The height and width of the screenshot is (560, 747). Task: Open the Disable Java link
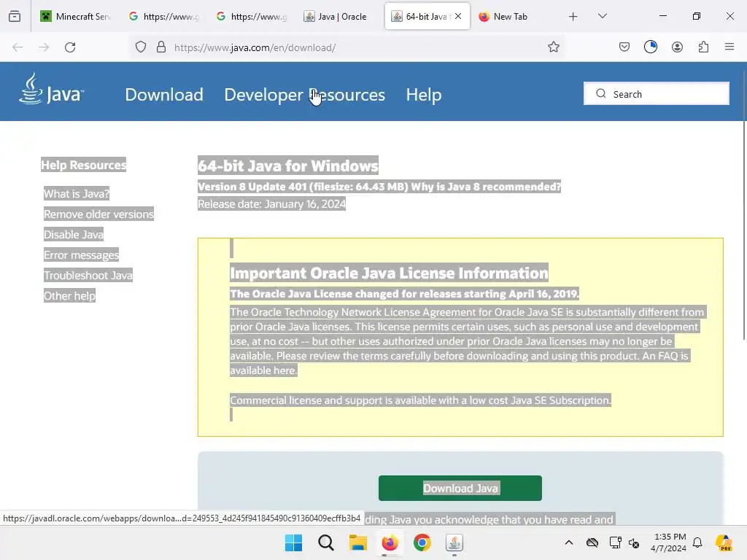[x=74, y=235]
